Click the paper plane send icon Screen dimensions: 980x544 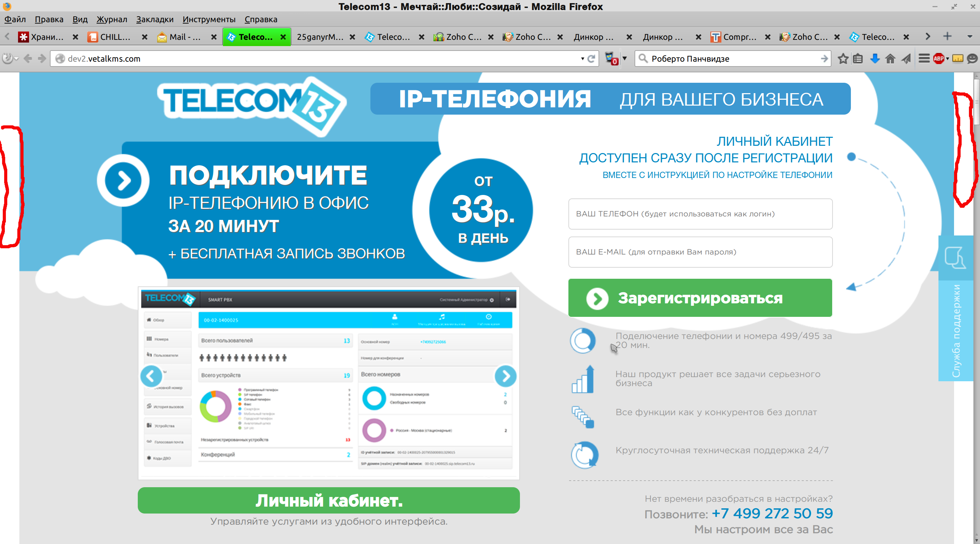pyautogui.click(x=906, y=59)
